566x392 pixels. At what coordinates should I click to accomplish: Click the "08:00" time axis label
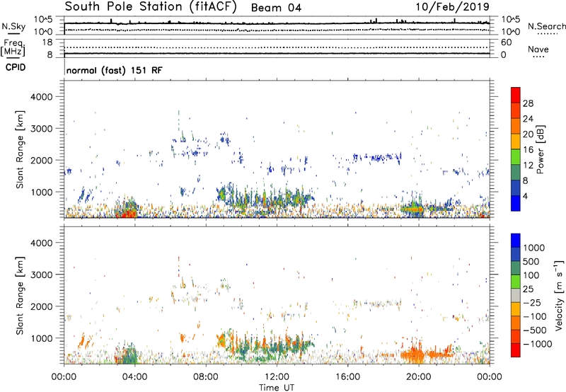coord(205,377)
